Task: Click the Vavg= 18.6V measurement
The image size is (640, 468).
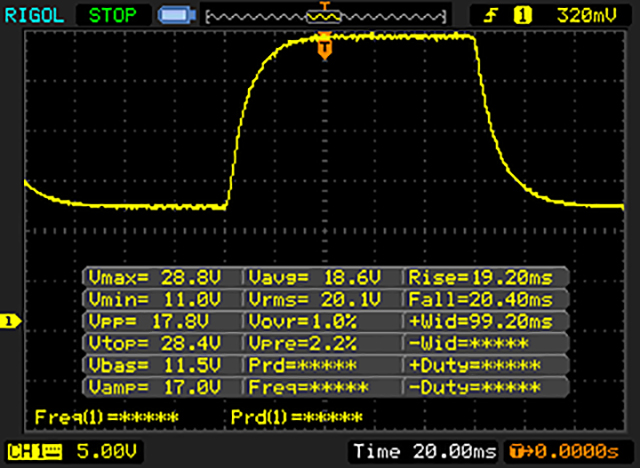Action: pos(315,277)
